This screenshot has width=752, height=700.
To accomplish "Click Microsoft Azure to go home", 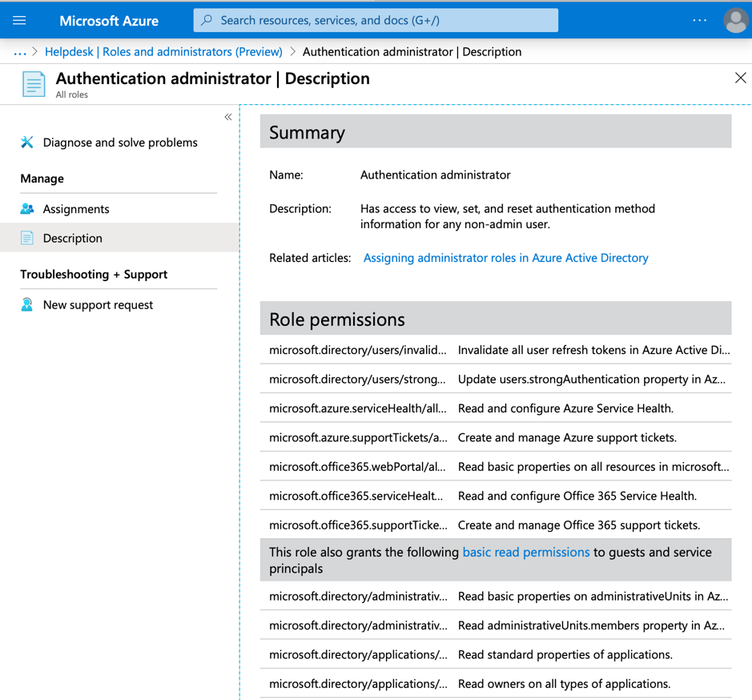I will click(x=109, y=20).
